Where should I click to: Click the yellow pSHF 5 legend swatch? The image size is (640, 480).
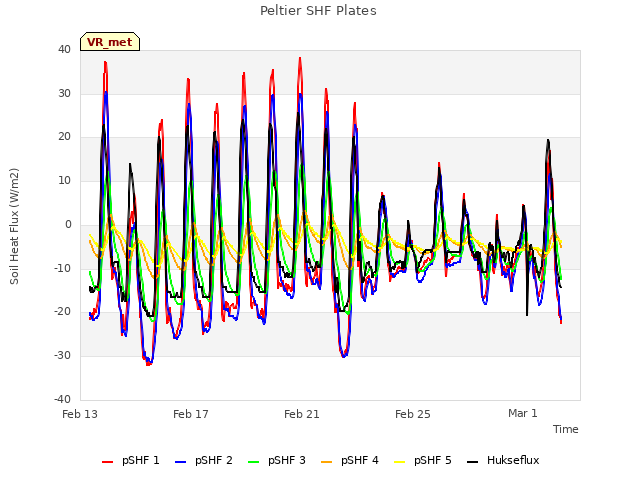pos(400,462)
